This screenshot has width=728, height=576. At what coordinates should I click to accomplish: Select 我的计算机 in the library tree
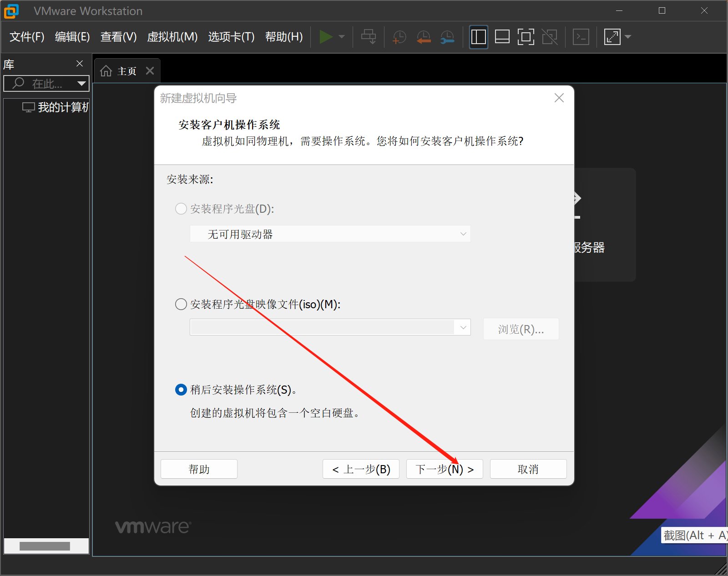click(56, 107)
